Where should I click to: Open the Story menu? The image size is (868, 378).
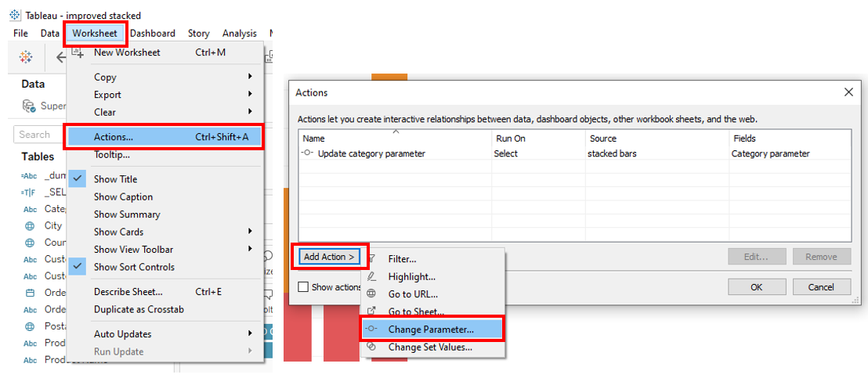point(199,33)
